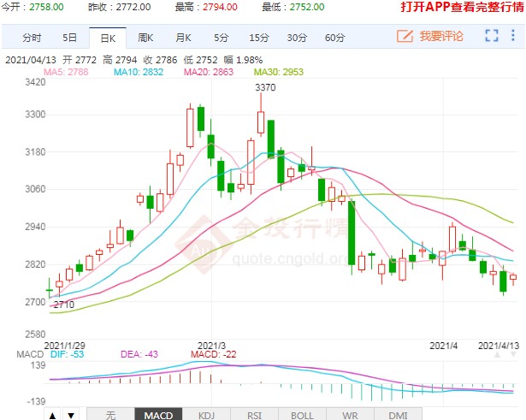The width and height of the screenshot is (526, 420).
Task: Click the MA5: 2788 legend label
Action: [66, 72]
